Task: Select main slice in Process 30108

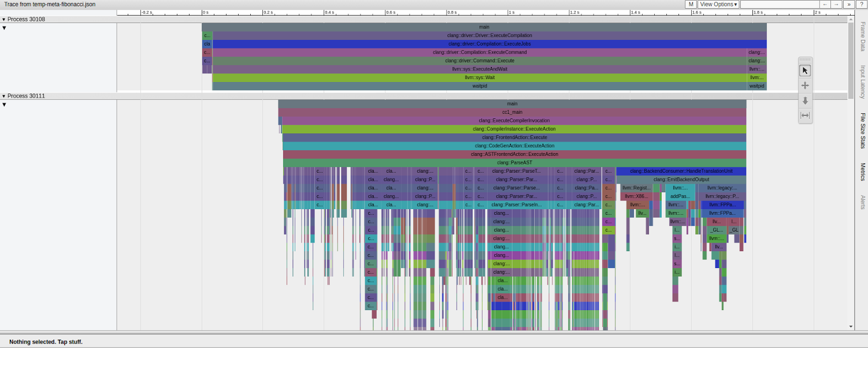Action: 484,27
